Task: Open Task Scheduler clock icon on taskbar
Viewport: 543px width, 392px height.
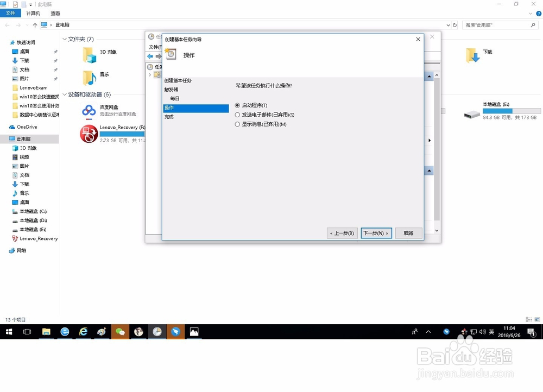Action: 157,332
